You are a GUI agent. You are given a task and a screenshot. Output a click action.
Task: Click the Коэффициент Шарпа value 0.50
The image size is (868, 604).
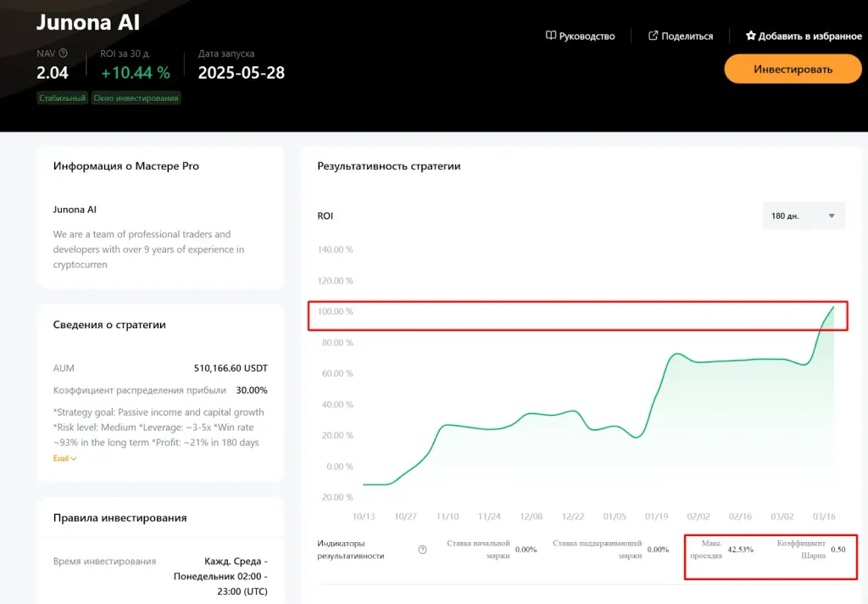(838, 550)
